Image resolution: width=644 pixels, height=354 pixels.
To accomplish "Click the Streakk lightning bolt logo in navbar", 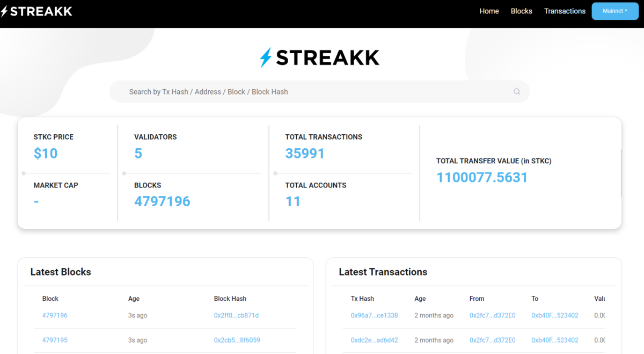I will tap(5, 11).
